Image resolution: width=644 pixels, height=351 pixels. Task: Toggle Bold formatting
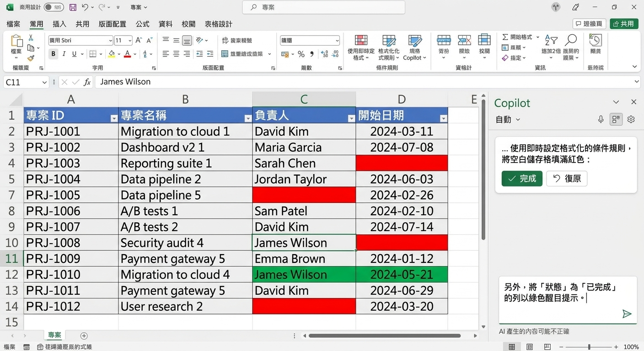tap(54, 54)
